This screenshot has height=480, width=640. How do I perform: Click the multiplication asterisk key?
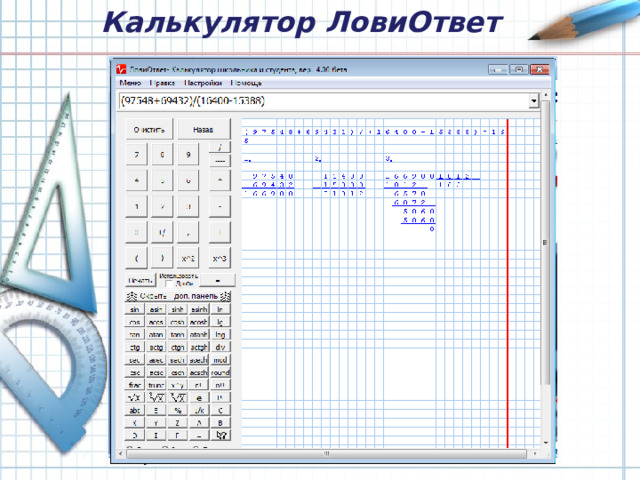[x=220, y=180]
